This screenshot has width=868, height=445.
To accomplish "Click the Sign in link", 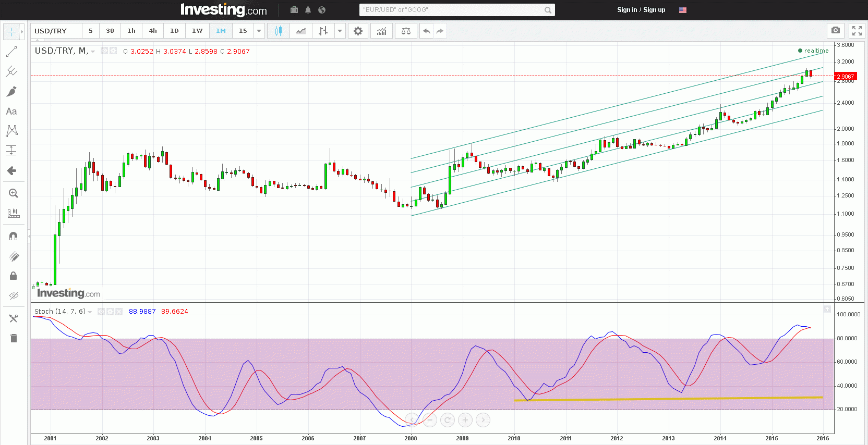I will coord(627,10).
